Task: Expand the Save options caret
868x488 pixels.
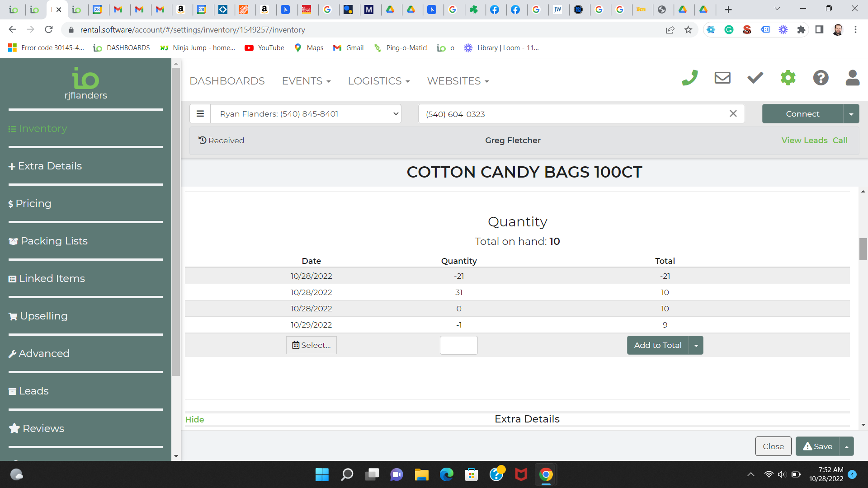Action: [x=847, y=446]
